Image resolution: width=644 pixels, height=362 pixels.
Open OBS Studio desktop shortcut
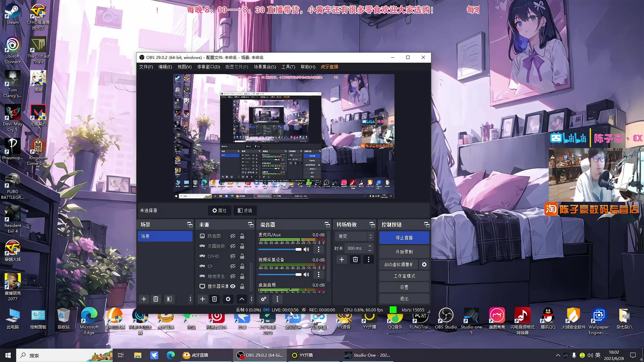446,319
